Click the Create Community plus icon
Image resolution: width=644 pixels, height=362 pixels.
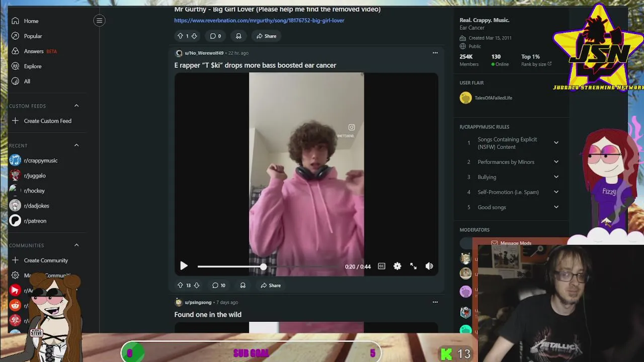[15, 260]
